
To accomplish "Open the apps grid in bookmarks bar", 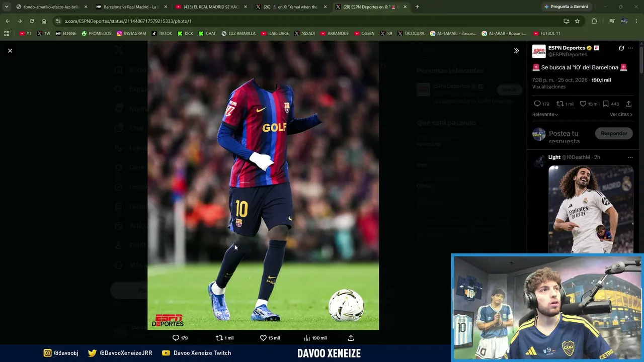I will click(7, 34).
